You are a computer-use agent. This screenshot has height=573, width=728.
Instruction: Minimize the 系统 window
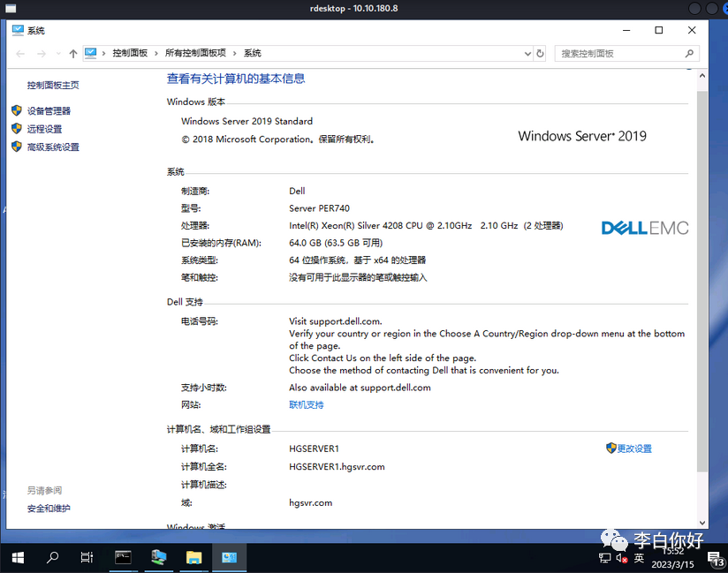click(x=626, y=30)
